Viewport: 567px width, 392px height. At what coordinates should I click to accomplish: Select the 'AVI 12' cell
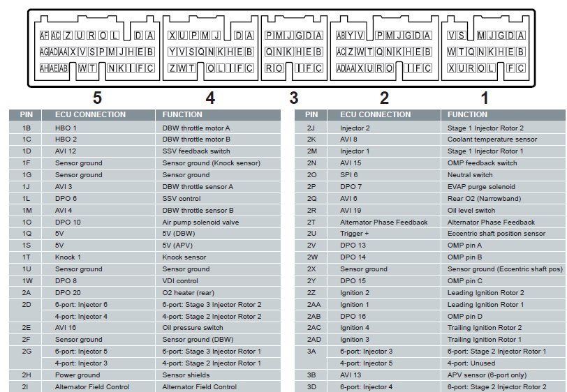[98, 151]
